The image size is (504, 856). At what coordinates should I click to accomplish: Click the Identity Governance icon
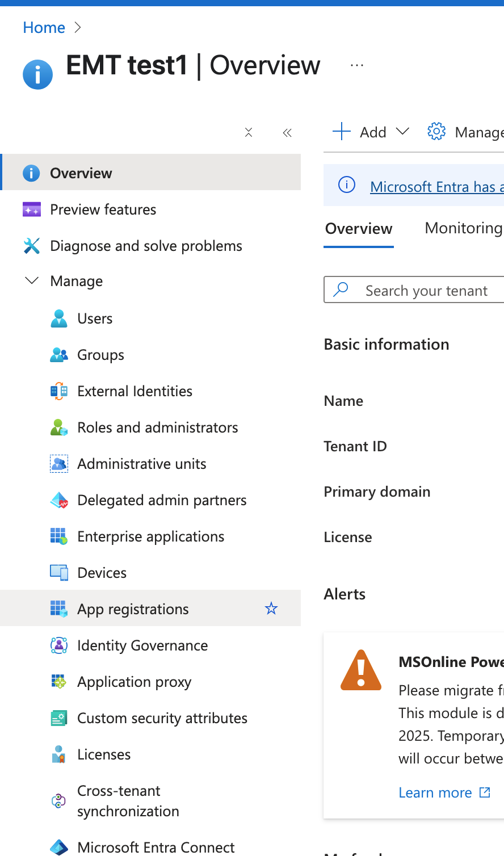click(x=59, y=645)
